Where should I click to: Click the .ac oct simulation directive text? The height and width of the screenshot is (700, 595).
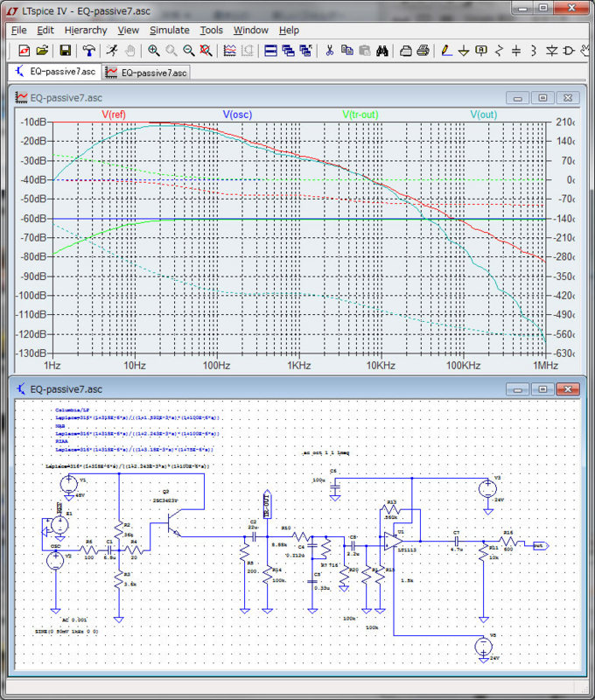pyautogui.click(x=325, y=452)
